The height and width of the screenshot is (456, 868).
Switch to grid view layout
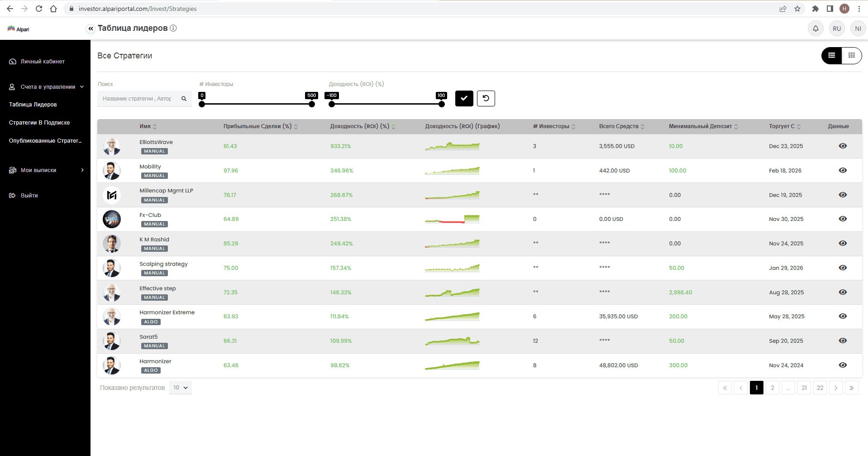(x=851, y=56)
